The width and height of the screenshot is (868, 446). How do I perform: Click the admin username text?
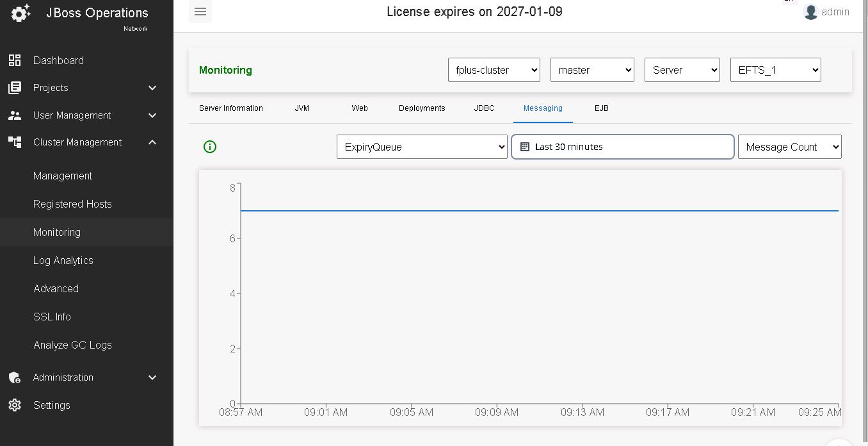pyautogui.click(x=835, y=12)
